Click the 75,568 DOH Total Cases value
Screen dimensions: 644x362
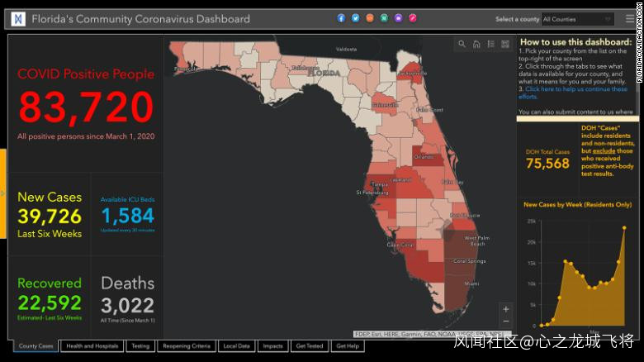(547, 164)
